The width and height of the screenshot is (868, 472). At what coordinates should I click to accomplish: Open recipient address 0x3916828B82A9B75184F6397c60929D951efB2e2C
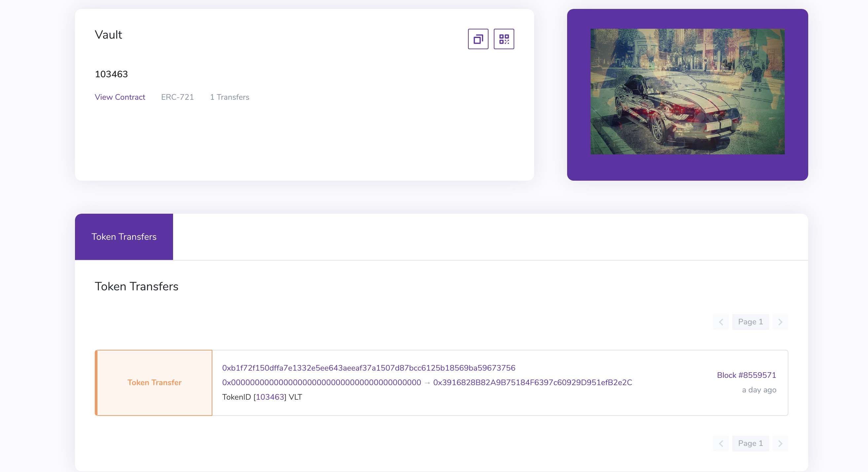(x=532, y=382)
